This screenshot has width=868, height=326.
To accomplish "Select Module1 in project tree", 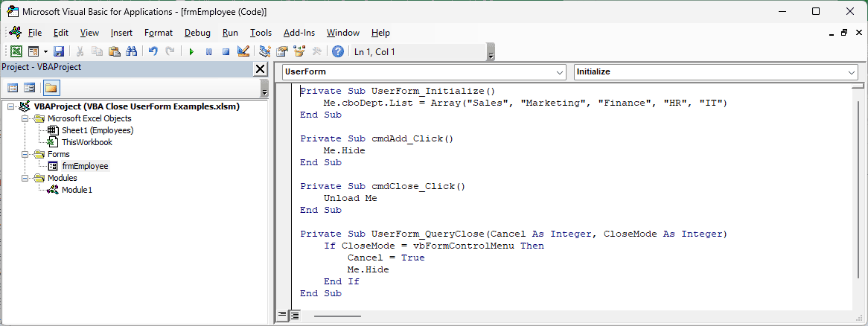I will (77, 190).
